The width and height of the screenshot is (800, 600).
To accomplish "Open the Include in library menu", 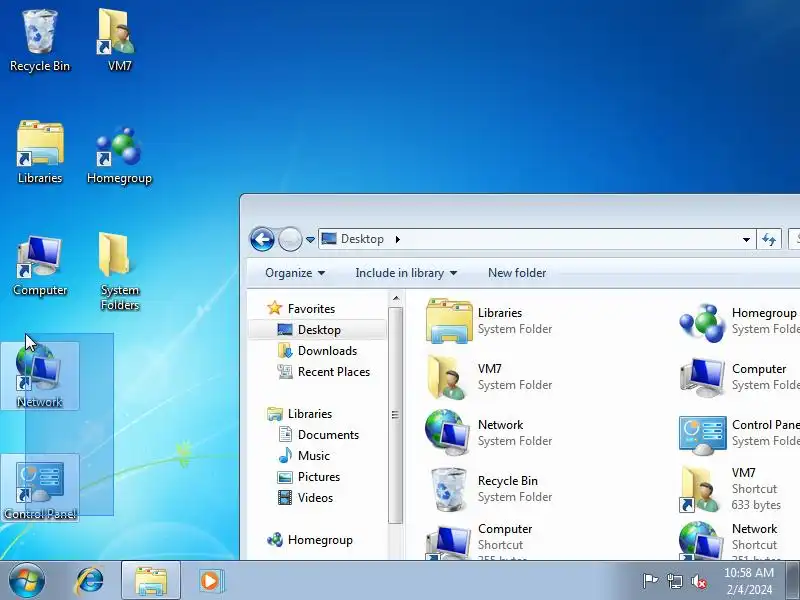I will 406,273.
